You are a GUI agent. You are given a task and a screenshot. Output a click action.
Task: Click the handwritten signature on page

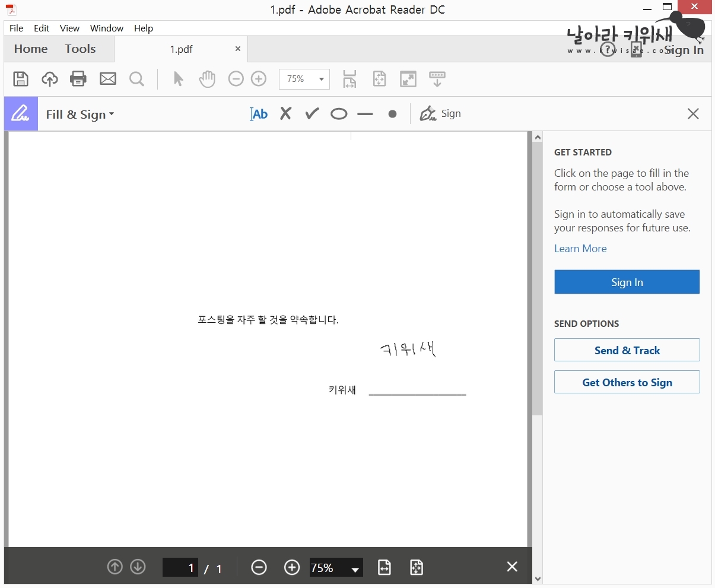click(408, 349)
